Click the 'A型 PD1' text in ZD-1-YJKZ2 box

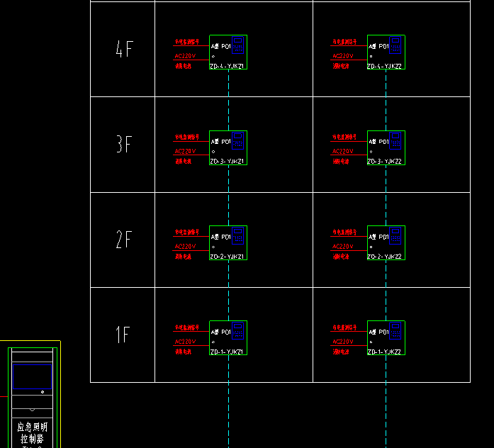tap(378, 332)
